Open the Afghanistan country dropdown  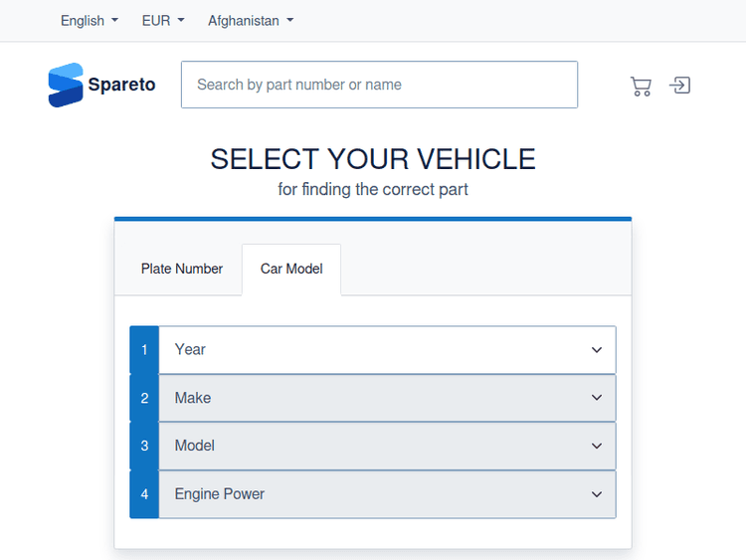[x=251, y=21]
